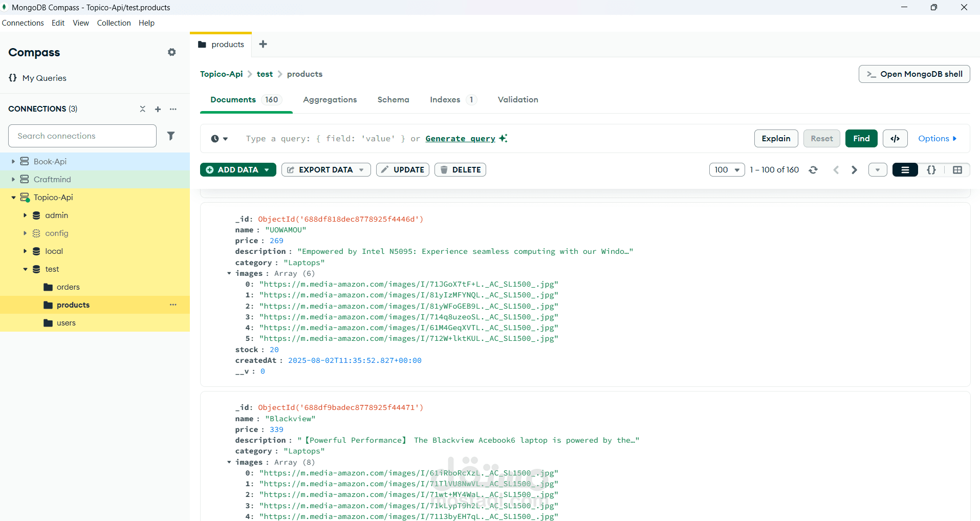Add a new connection plus icon
Viewport: 980px width, 521px height.
[158, 109]
